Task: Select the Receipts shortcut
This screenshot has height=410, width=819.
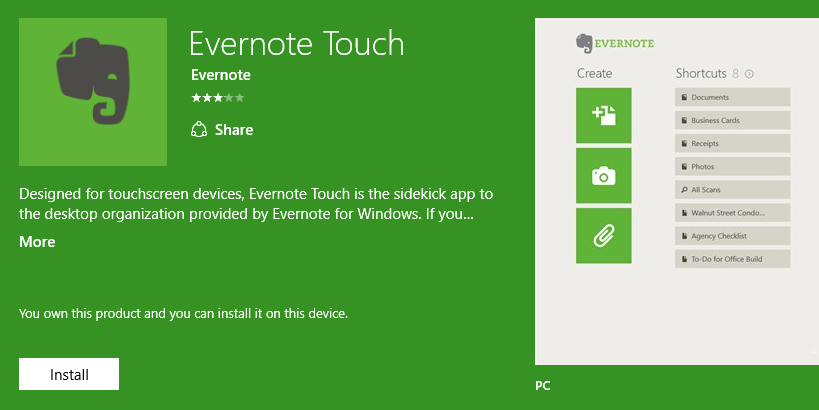Action: [732, 143]
